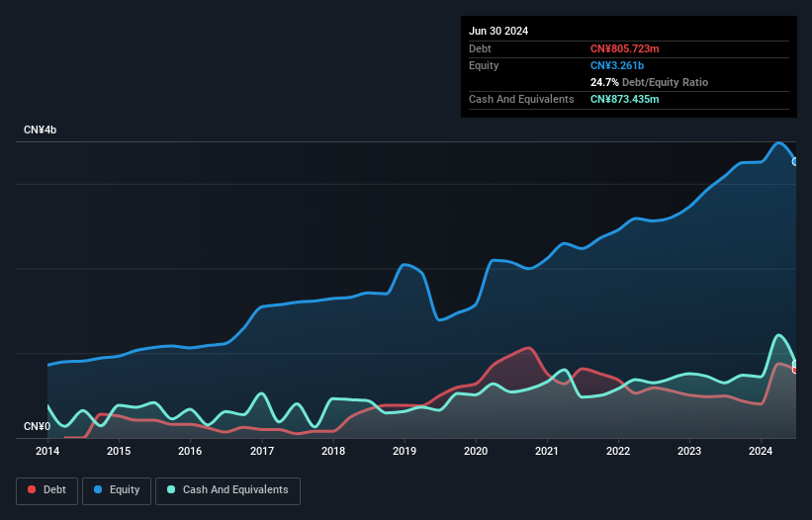Select the blue Equity endpoint marker
This screenshot has width=812, height=520.
click(795, 162)
